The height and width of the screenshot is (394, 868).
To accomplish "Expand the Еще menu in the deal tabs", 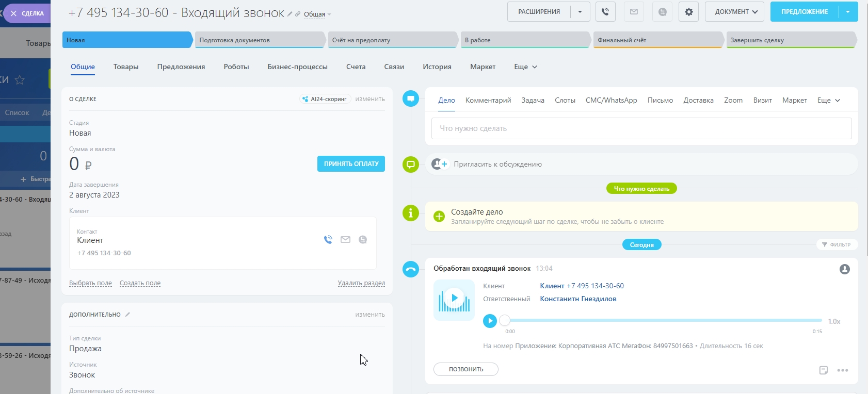I will coord(525,67).
